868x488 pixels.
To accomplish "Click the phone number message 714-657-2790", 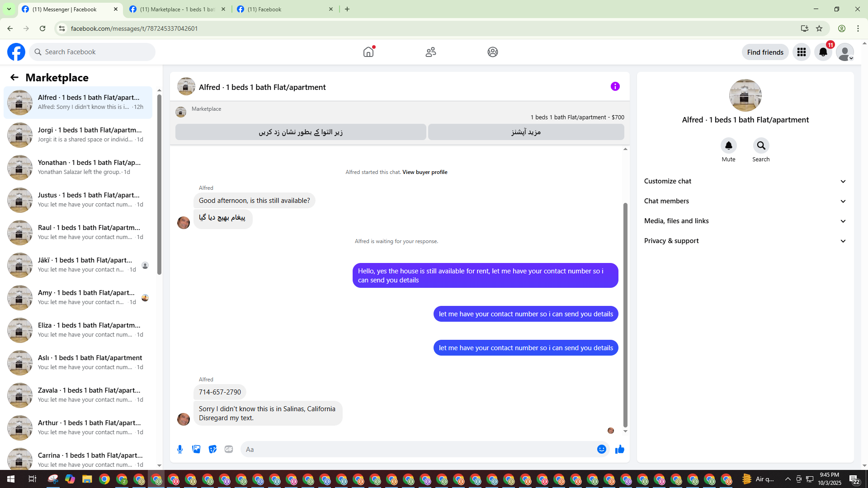I will (x=220, y=392).
